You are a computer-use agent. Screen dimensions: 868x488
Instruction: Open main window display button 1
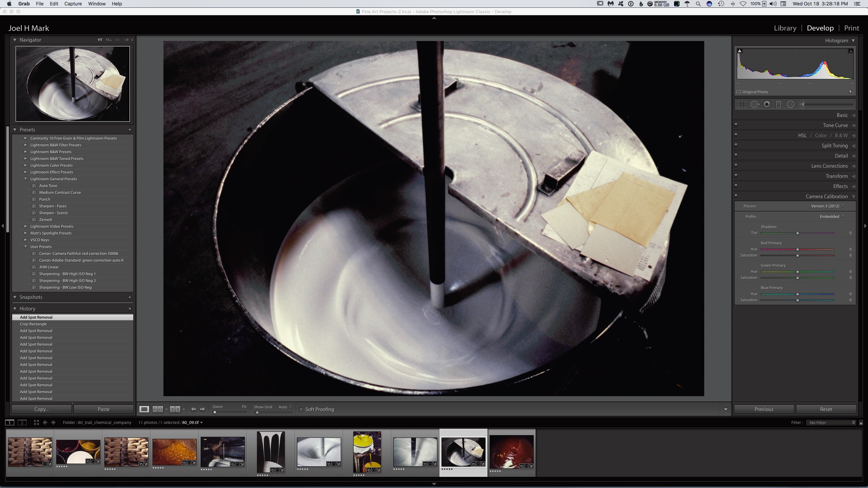coord(9,423)
